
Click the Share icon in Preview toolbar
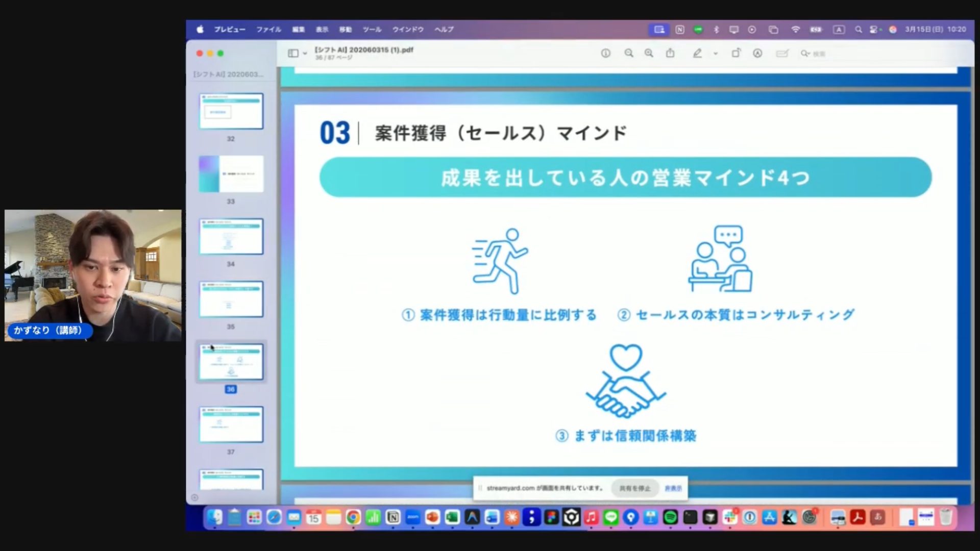[670, 53]
